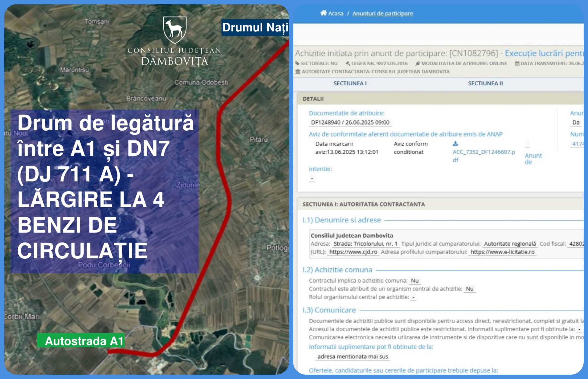This screenshot has width=588, height=379.
Task: Click Informatii suplimentare pot fi obtinute de la
Action: click(371, 347)
